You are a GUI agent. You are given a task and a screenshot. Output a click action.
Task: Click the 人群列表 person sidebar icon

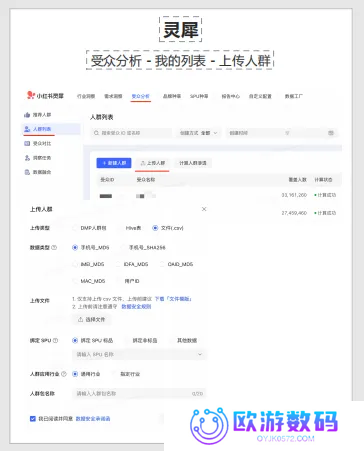pos(27,129)
